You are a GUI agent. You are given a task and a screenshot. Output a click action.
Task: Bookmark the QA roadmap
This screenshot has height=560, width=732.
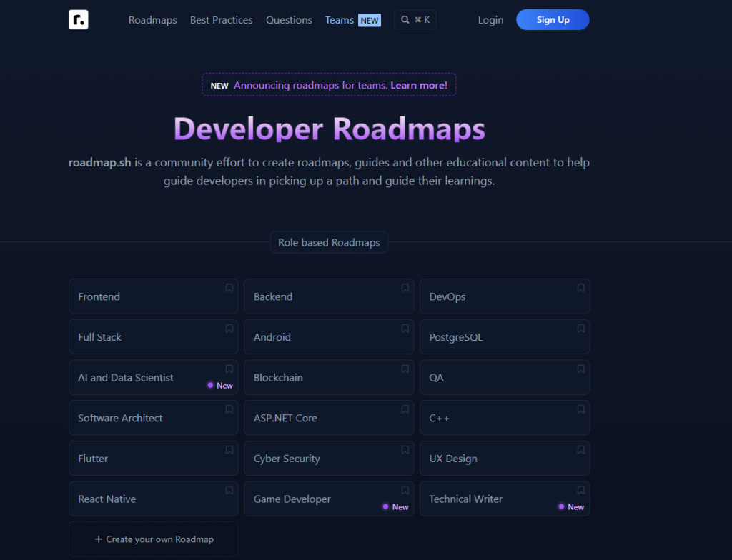click(580, 369)
